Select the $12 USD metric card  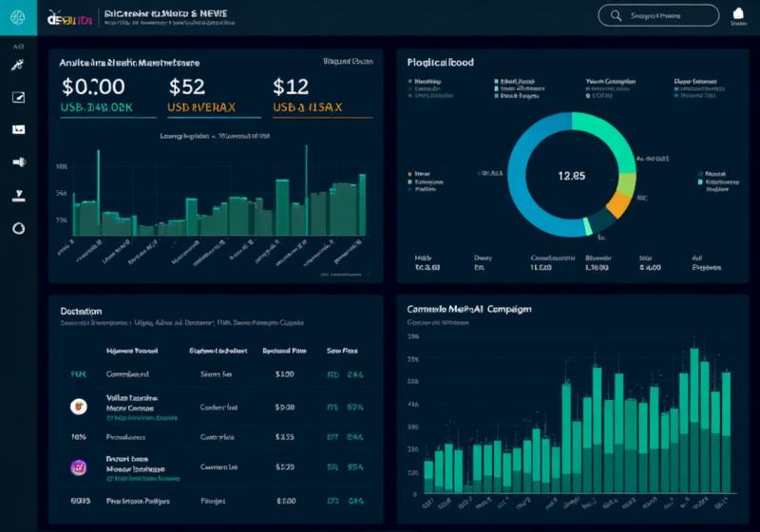[319, 96]
